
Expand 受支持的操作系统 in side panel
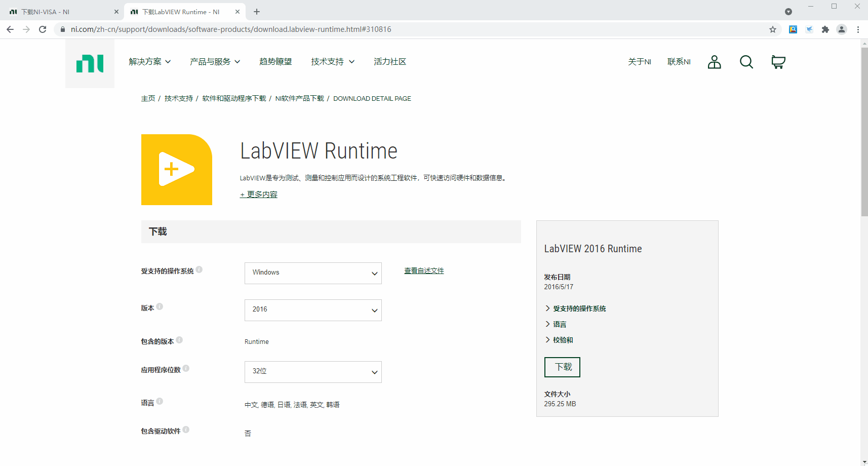pos(575,308)
